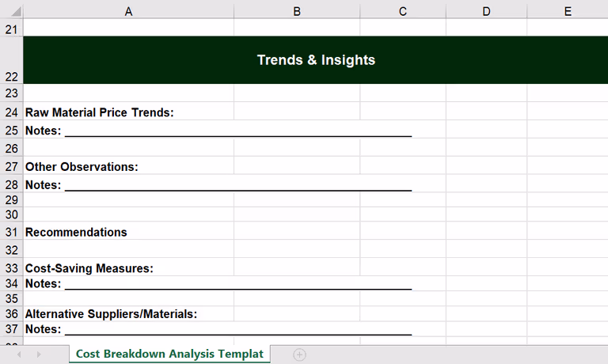The height and width of the screenshot is (364, 608).
Task: Click the Trends & Insights header cell
Action: tap(316, 60)
